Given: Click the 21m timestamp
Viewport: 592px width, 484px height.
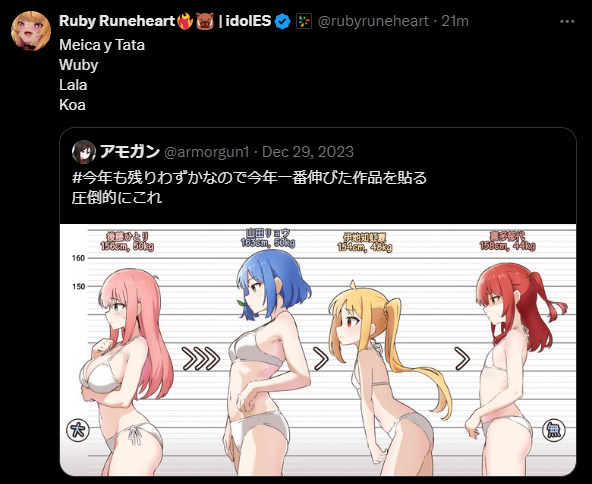Looking at the screenshot, I should (455, 21).
